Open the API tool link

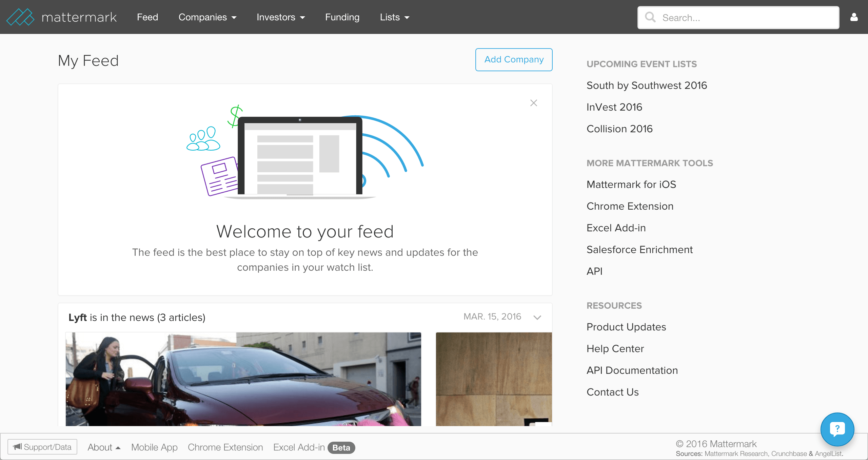tap(594, 271)
